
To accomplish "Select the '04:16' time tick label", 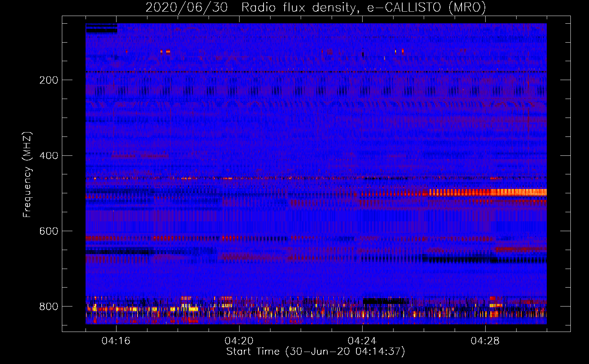I will tap(116, 341).
